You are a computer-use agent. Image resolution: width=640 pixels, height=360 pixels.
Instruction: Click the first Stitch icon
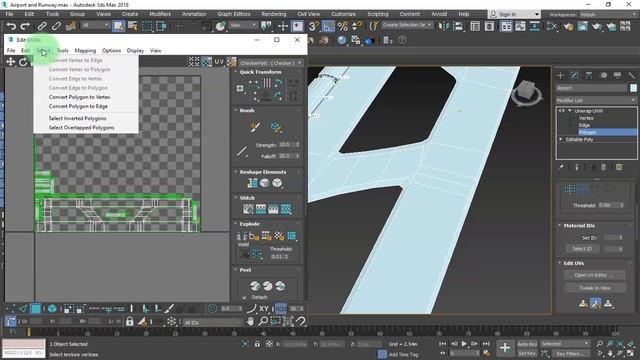click(248, 209)
